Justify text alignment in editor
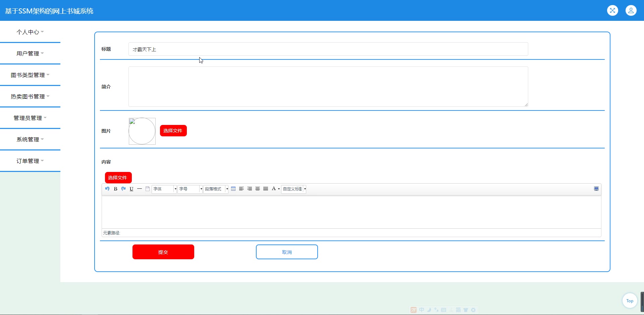This screenshot has height=315, width=644. [x=266, y=189]
